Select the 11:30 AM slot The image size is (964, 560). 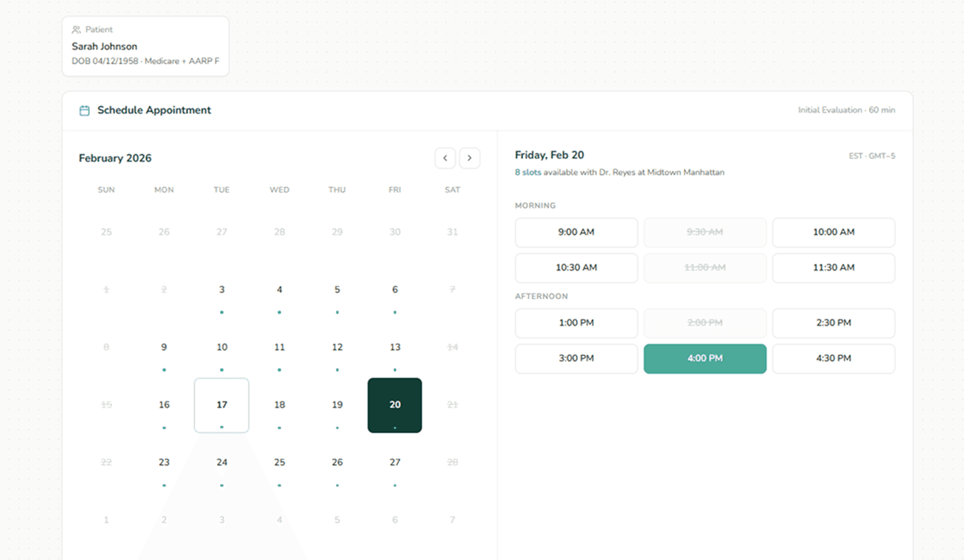tap(833, 268)
